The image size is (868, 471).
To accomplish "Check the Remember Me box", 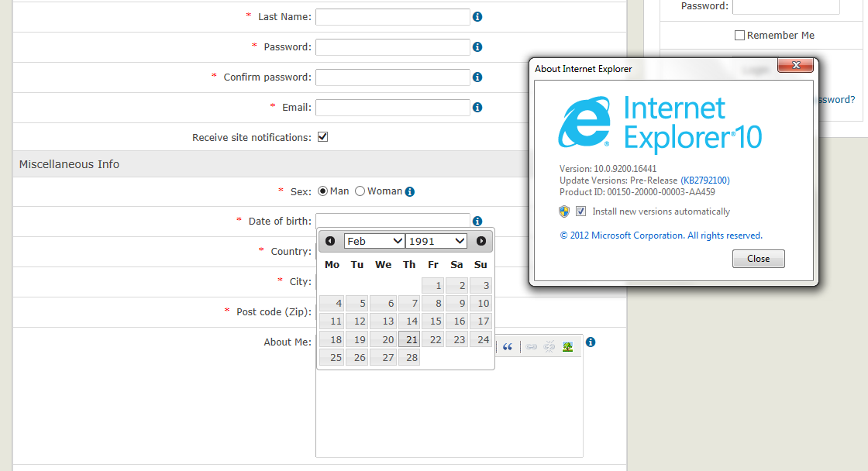I will click(x=739, y=35).
